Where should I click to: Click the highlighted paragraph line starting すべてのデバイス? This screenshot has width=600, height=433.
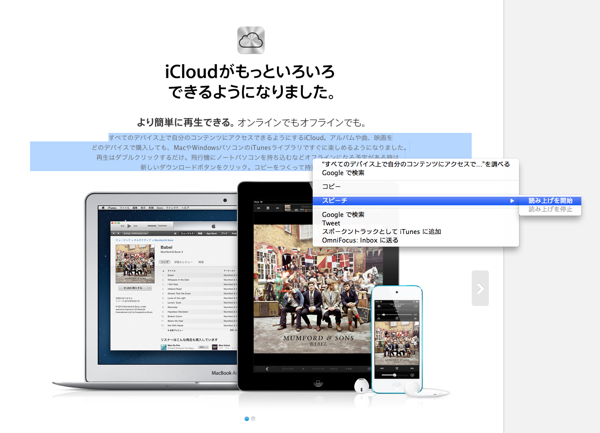(251, 137)
